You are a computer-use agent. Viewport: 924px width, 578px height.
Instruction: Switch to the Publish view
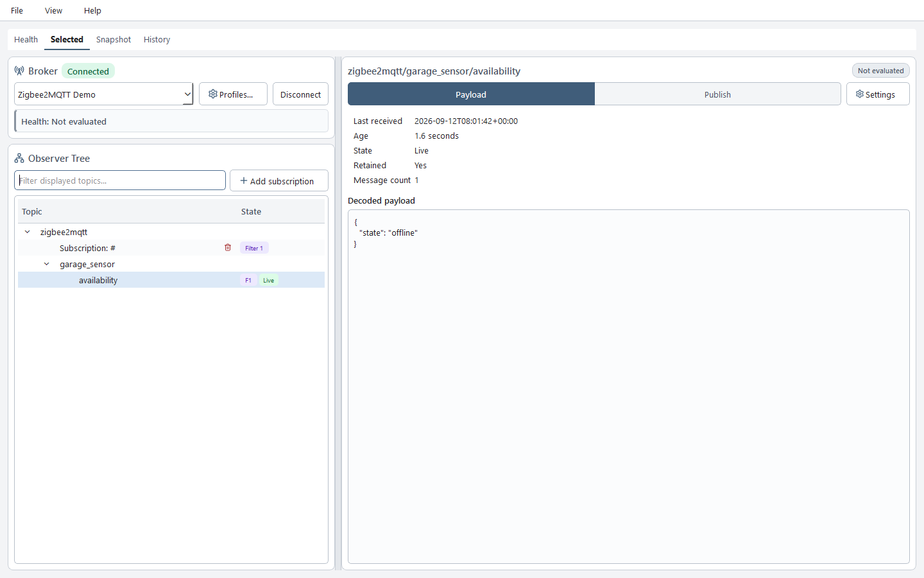point(717,94)
